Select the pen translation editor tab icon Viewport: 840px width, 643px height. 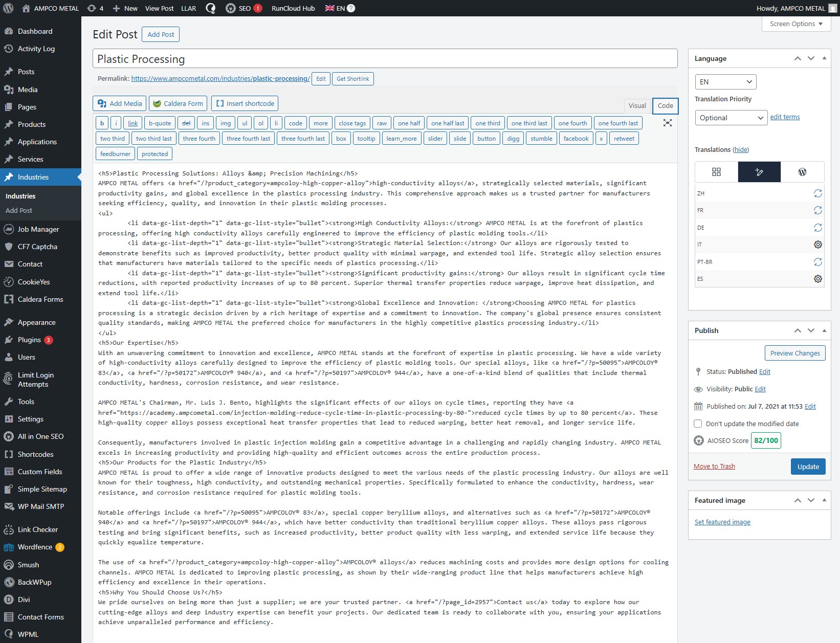pyautogui.click(x=759, y=172)
